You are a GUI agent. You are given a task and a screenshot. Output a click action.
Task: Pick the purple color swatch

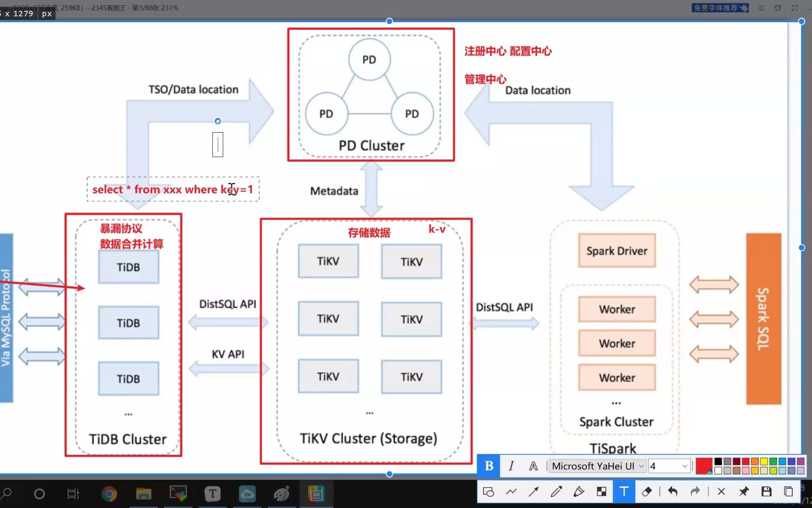pos(801,461)
